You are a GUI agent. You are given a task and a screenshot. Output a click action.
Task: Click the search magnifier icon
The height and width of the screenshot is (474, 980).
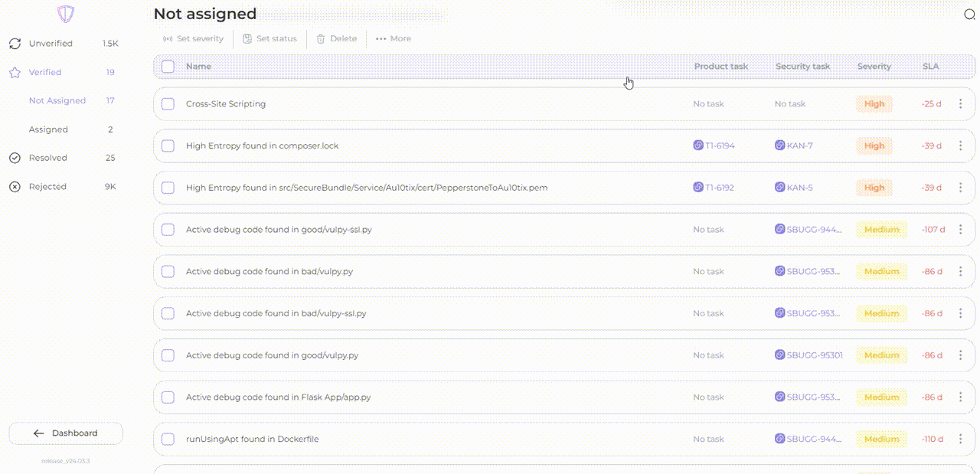(969, 15)
